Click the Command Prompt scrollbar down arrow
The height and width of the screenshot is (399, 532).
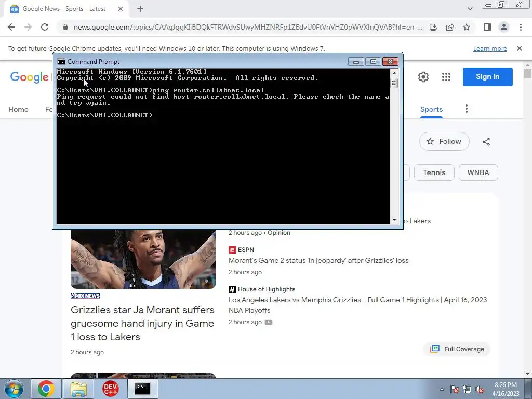pyautogui.click(x=394, y=220)
